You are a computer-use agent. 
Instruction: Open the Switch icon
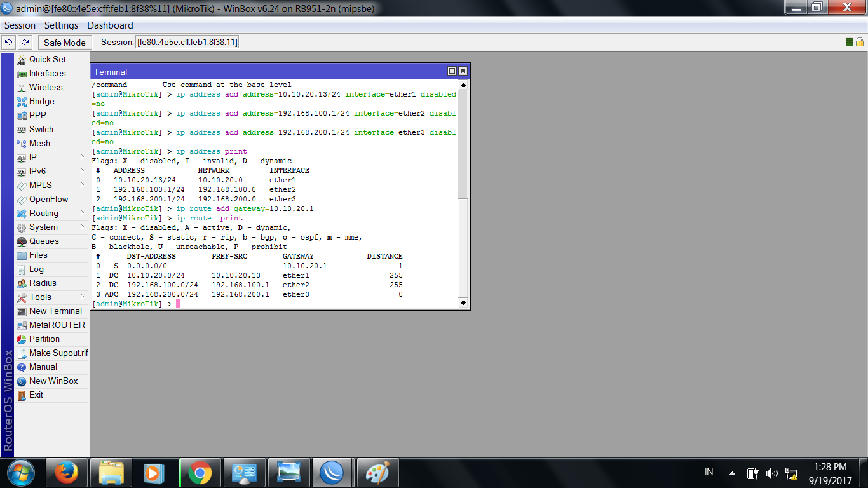point(22,129)
